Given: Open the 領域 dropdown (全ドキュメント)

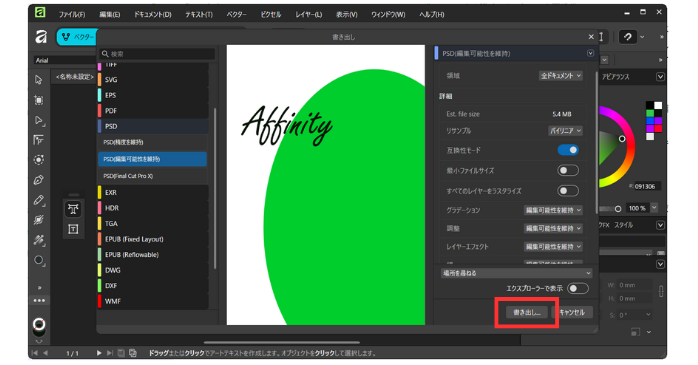Looking at the screenshot, I should click(560, 76).
